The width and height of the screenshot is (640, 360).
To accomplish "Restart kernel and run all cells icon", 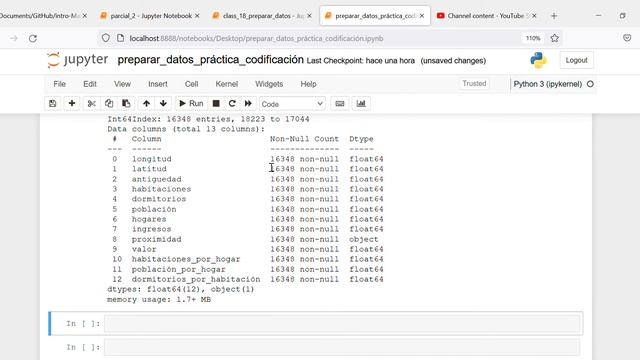I will coord(248,104).
